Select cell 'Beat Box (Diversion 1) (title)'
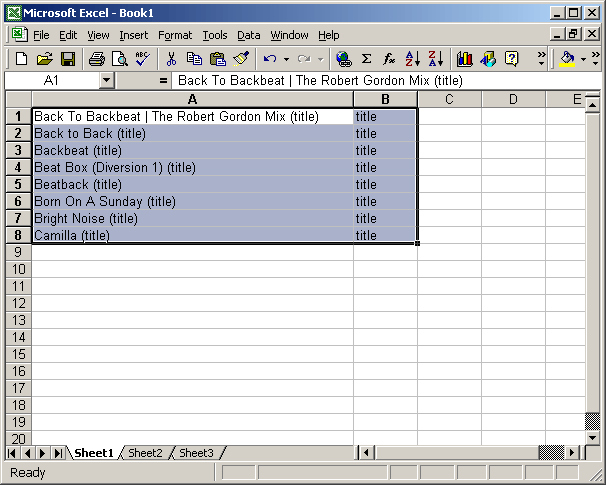 tap(192, 167)
